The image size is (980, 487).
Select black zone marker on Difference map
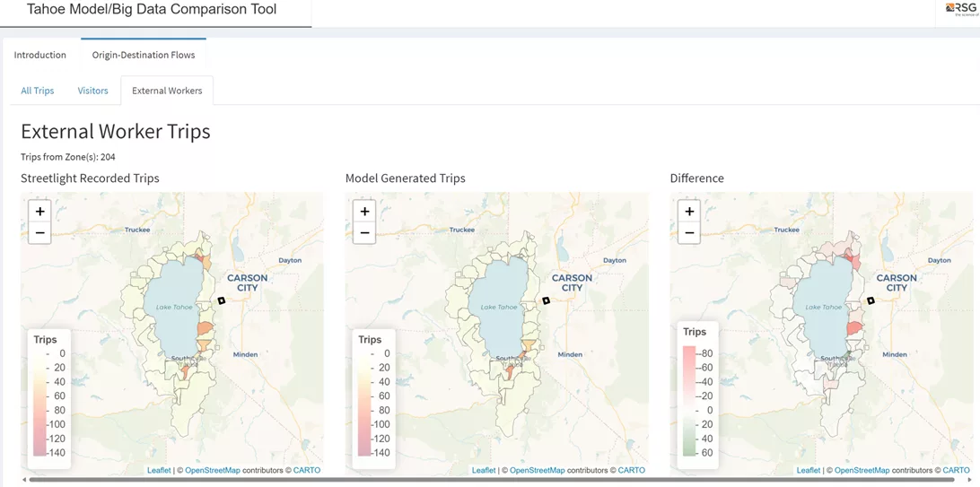click(871, 300)
